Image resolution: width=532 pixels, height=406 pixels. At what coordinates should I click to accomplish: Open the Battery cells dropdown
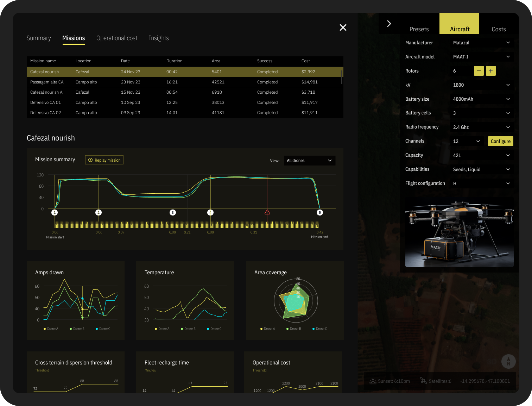482,113
